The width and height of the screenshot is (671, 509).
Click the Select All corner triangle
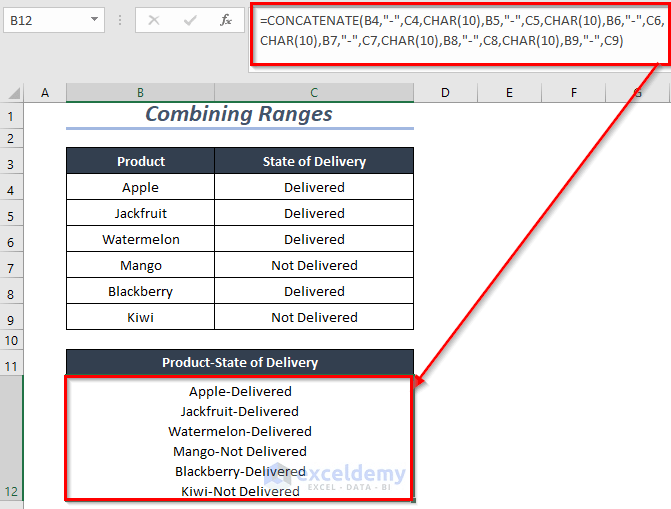tap(14, 92)
